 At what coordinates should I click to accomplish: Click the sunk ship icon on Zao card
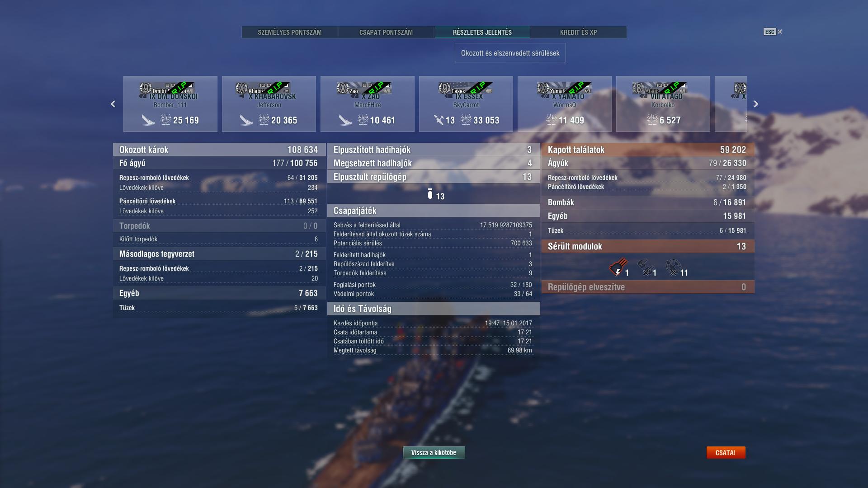coord(345,120)
